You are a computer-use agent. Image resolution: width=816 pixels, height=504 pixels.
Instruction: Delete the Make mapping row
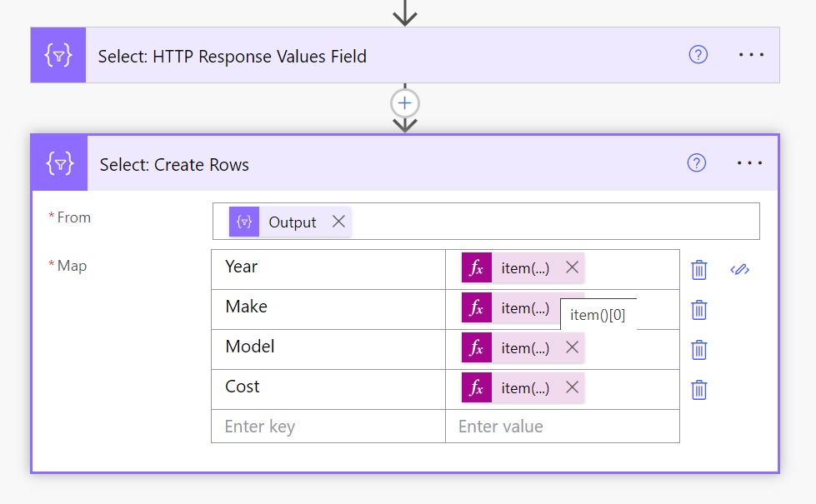698,308
